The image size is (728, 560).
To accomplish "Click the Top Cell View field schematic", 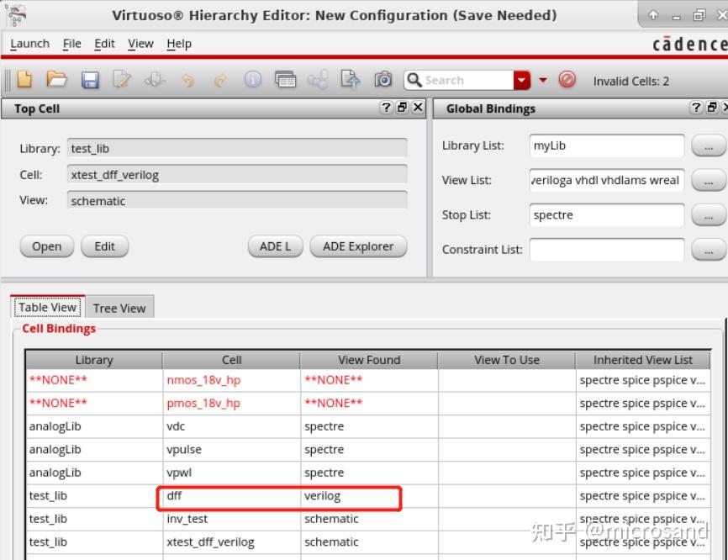I will 237,201.
